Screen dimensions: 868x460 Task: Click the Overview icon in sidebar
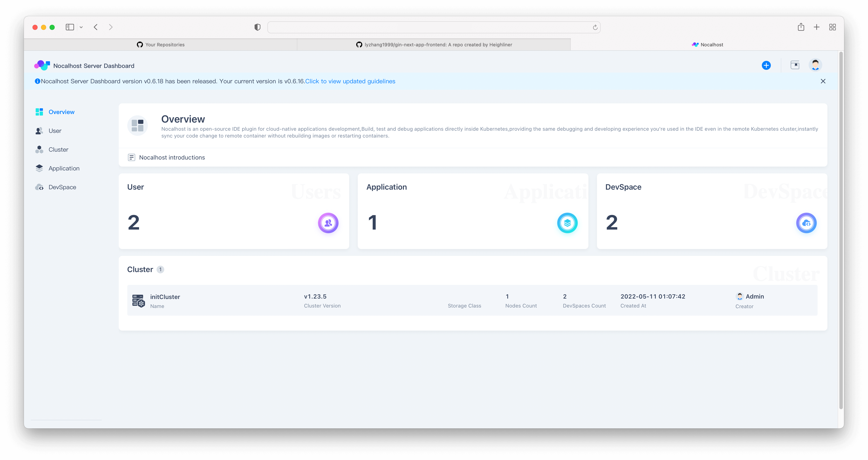coord(40,111)
